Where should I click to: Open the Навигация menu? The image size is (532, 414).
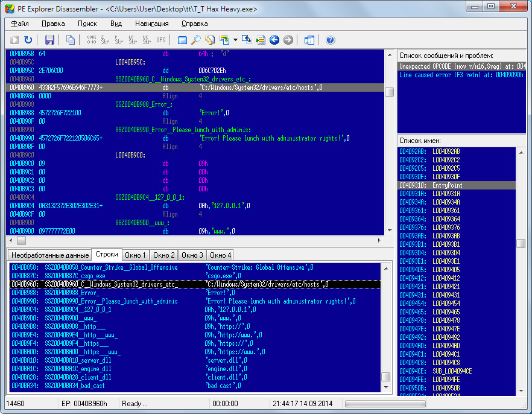click(x=152, y=24)
